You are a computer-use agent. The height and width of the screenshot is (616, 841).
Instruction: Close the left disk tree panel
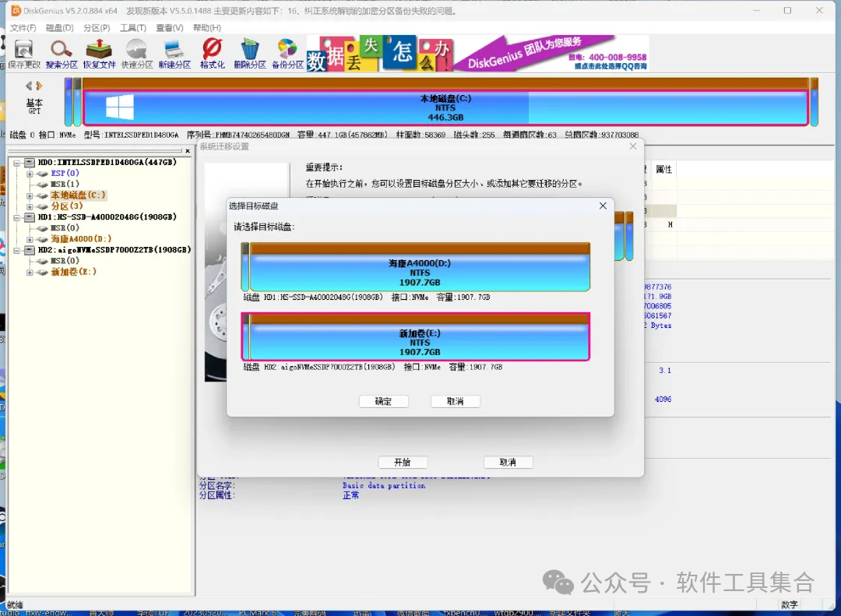coord(188,150)
